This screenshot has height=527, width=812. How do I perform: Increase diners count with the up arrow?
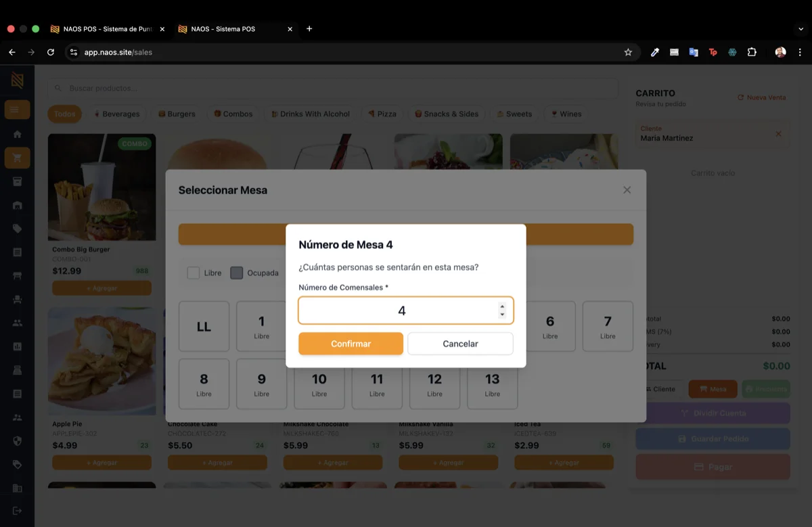[502, 306]
